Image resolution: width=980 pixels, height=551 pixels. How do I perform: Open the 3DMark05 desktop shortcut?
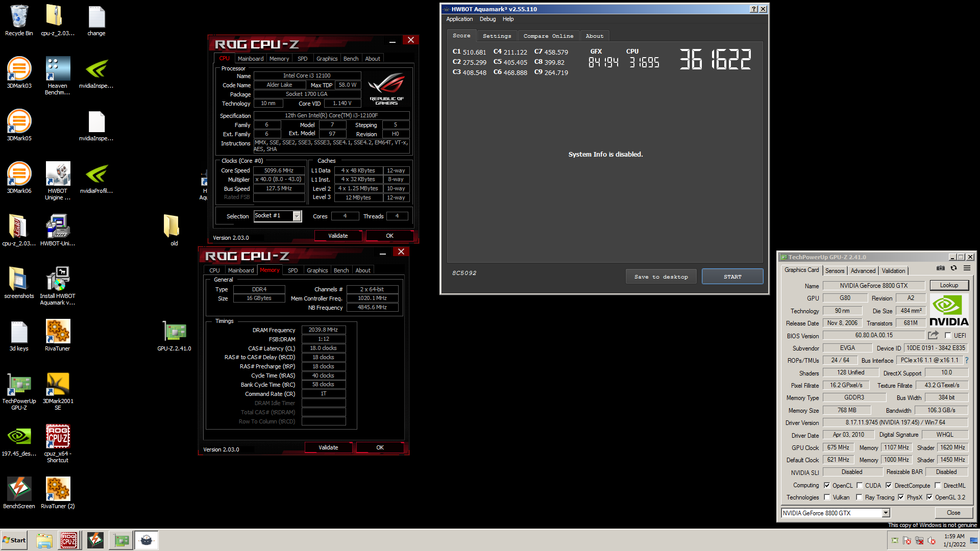(x=19, y=126)
